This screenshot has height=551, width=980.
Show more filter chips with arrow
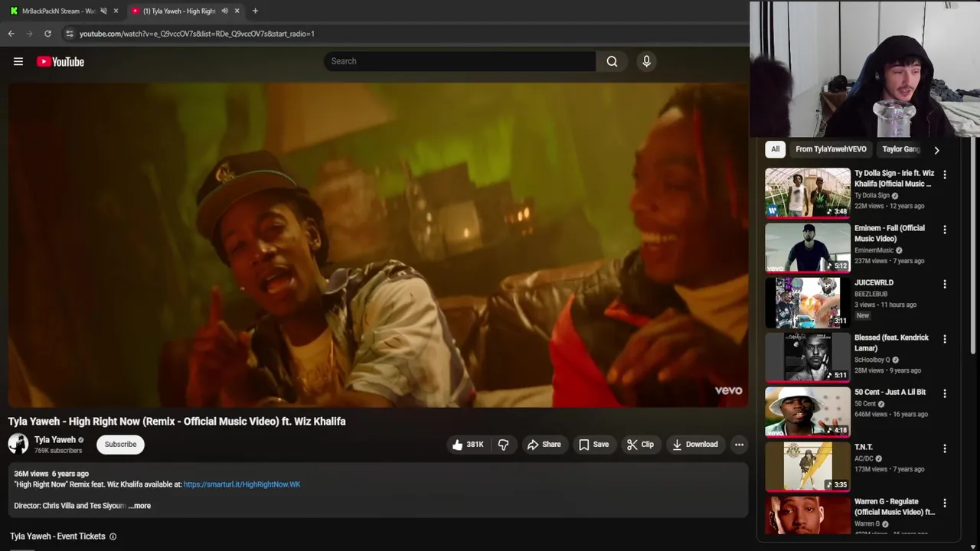pos(936,150)
